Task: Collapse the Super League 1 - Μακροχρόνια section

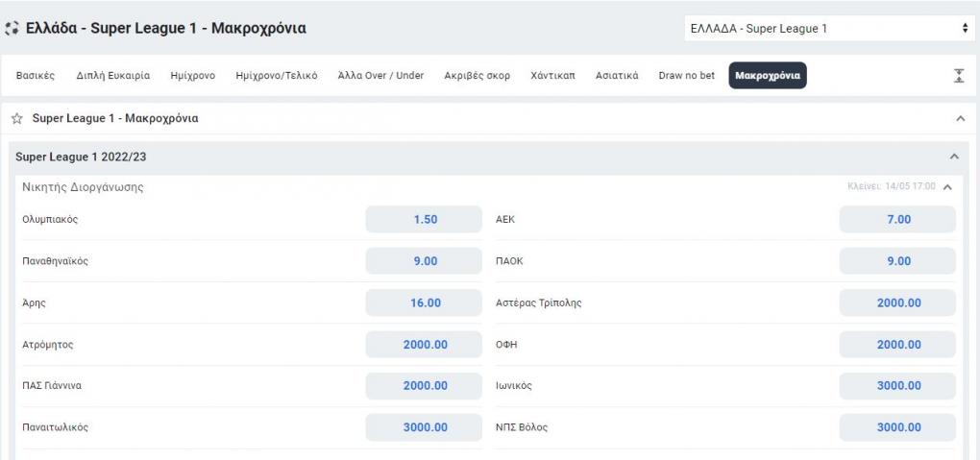Action: pos(961,119)
